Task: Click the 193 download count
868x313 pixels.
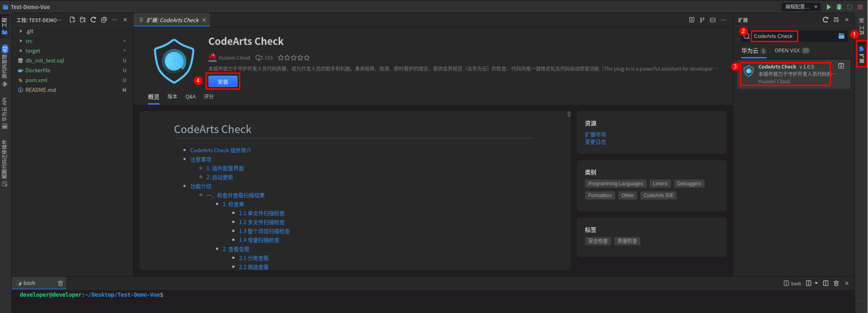Action: click(x=264, y=58)
